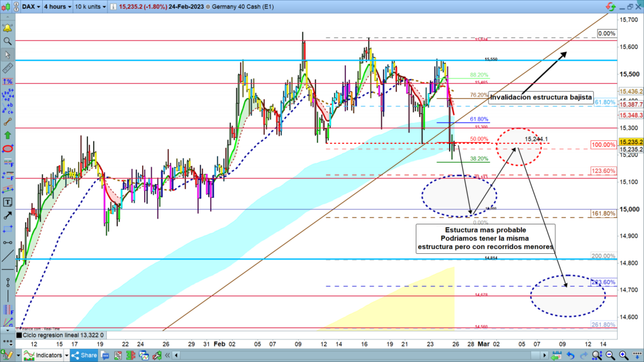Select the magnifier zoom tool
The height and width of the screenshot is (362, 644).
8,41
